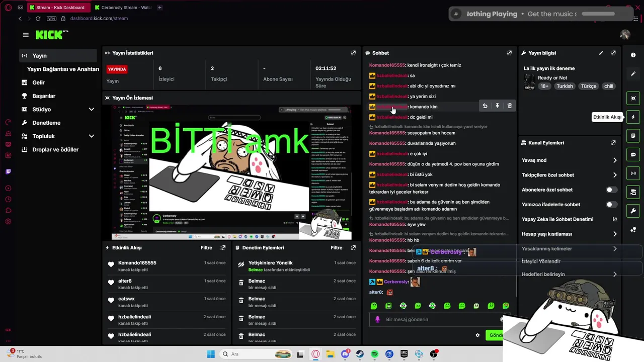Click the Türkçe tag chip
The width and height of the screenshot is (644, 362).
point(589,86)
